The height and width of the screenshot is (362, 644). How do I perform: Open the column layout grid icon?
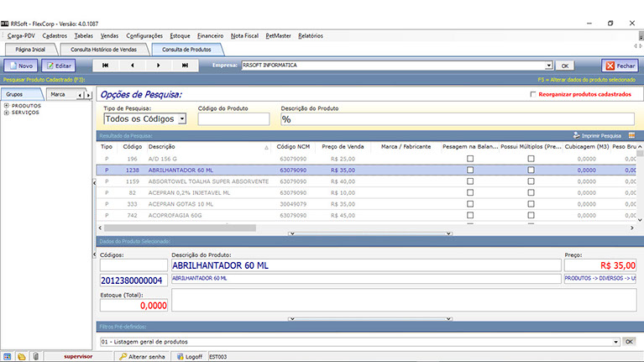[631, 135]
